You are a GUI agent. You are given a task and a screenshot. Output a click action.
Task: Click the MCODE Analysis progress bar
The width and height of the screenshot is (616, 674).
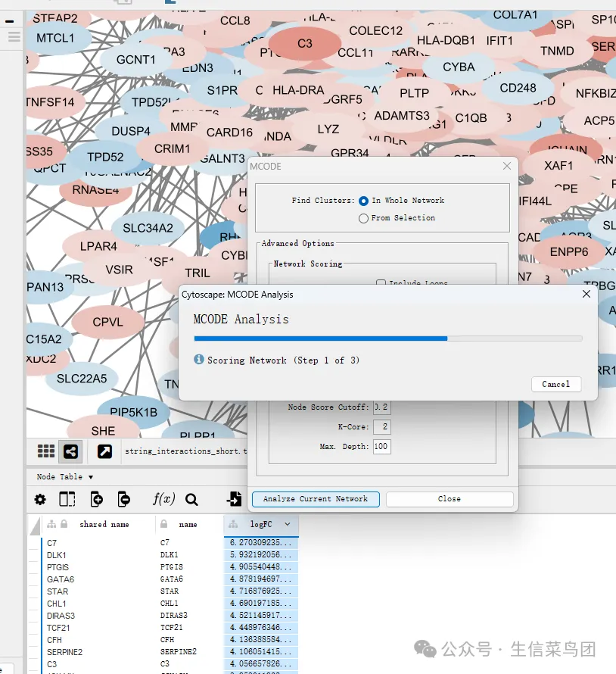pyautogui.click(x=387, y=339)
